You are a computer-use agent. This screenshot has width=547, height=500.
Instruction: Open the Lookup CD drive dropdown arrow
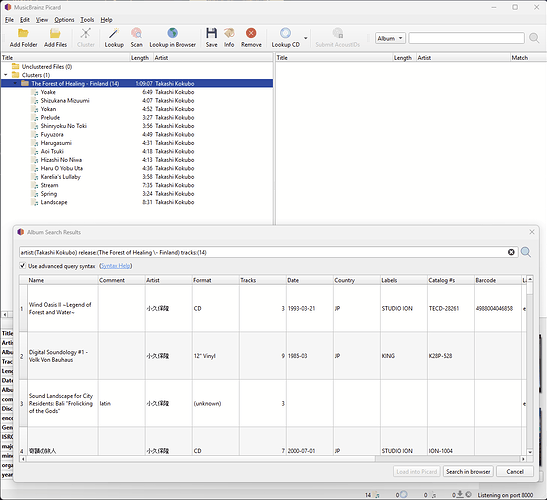306,38
